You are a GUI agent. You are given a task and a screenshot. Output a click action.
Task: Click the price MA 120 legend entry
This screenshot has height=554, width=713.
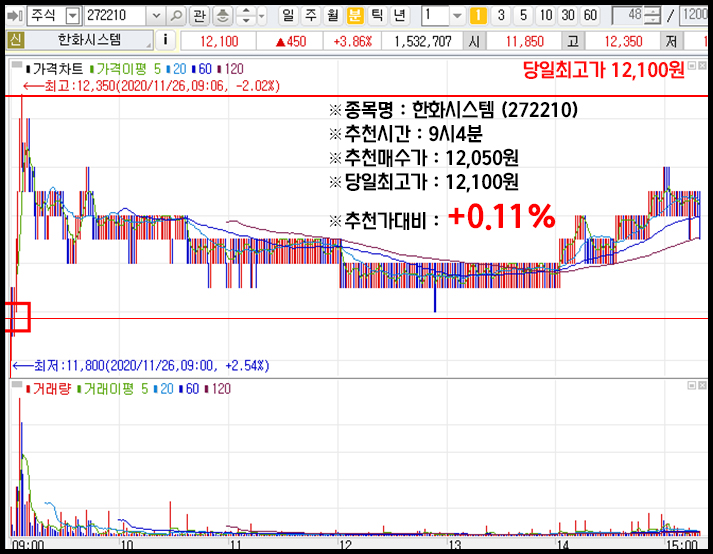(231, 69)
